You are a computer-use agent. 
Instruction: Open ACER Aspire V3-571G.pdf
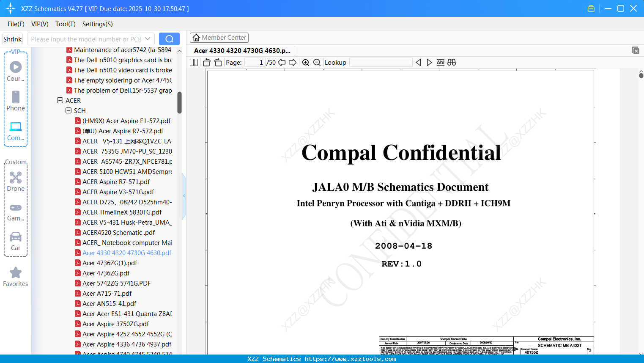point(118,192)
